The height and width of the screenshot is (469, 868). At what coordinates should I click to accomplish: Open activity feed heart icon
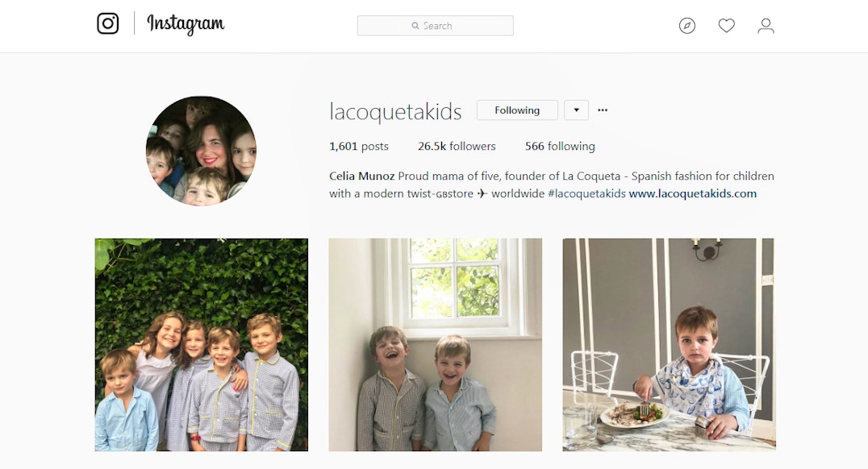tap(726, 26)
